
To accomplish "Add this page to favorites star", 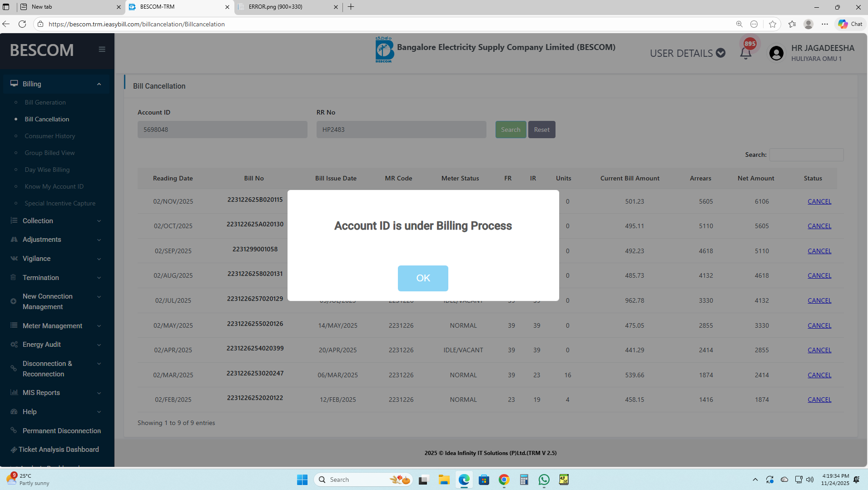I will pos(773,24).
